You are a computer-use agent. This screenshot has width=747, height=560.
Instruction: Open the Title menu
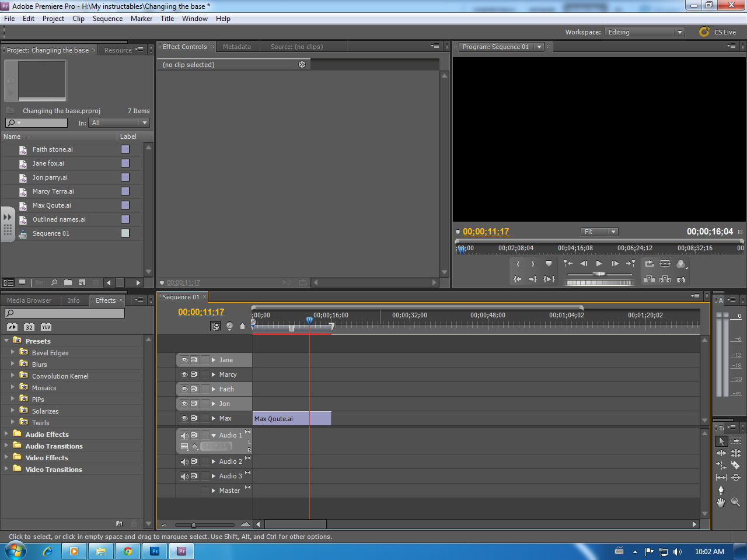[167, 19]
